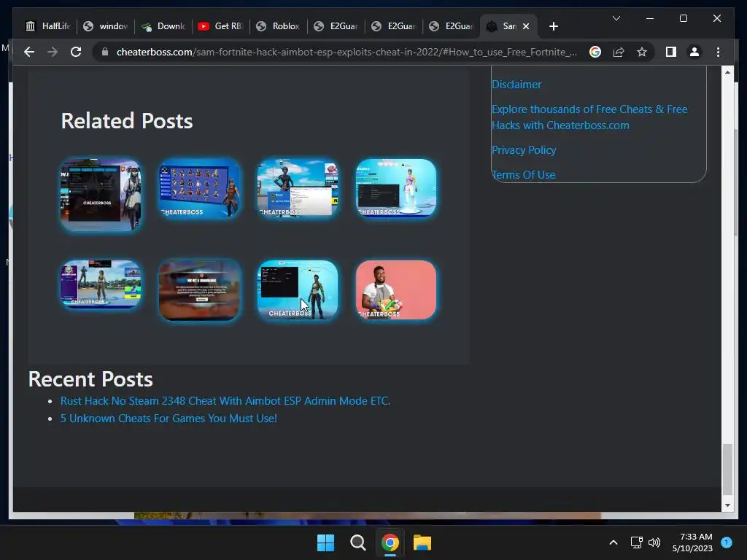Open first related post with dark menu thumbnail
This screenshot has width=747, height=560.
coord(101,194)
